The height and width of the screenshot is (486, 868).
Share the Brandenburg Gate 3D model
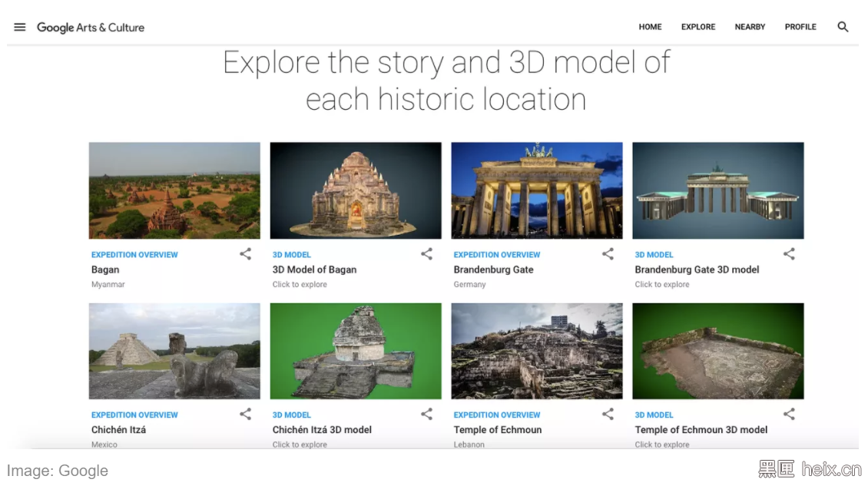789,254
